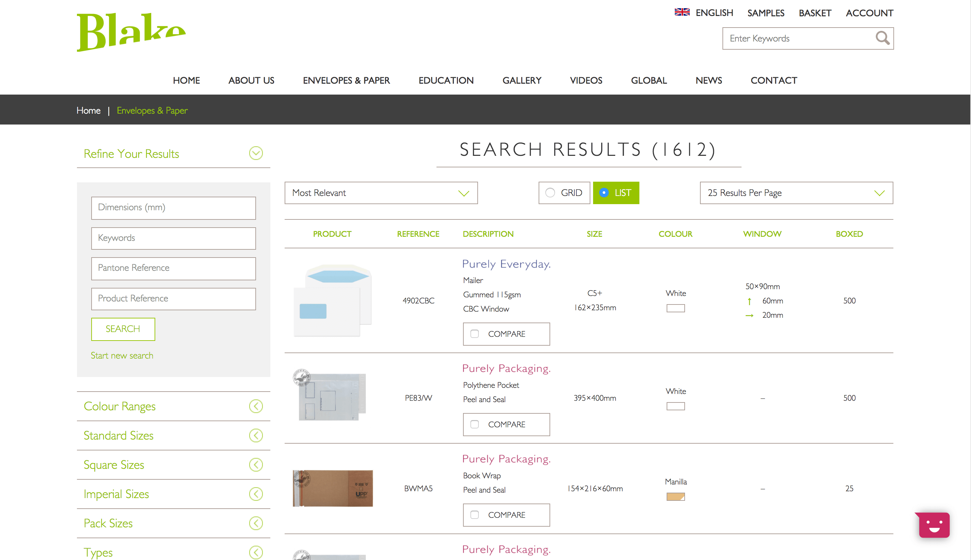Focus the Dimensions (mm) field
Viewport: 971px width, 560px height.
point(174,208)
